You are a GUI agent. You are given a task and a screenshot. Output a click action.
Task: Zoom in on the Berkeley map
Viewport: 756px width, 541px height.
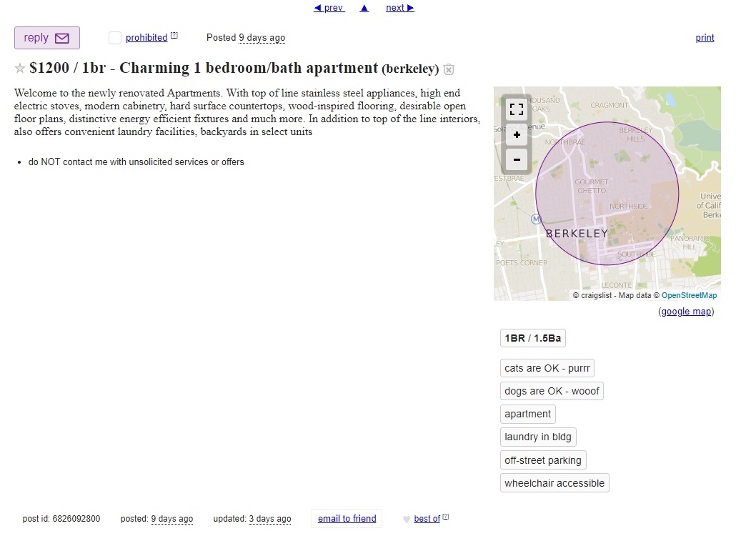click(516, 134)
